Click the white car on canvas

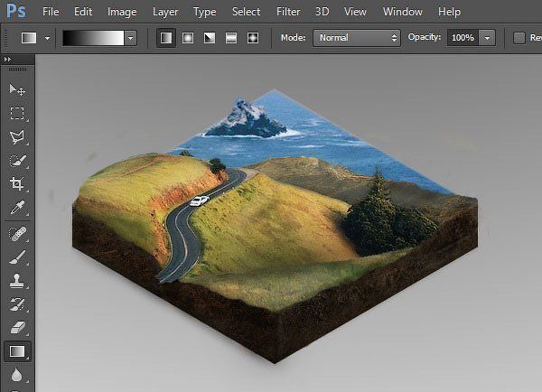tap(199, 201)
